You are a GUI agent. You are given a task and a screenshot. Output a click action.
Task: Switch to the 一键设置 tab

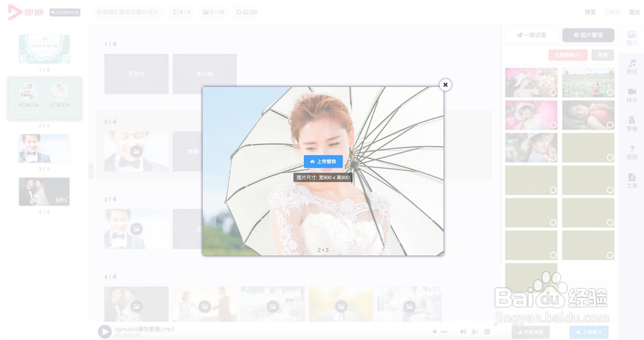click(531, 35)
